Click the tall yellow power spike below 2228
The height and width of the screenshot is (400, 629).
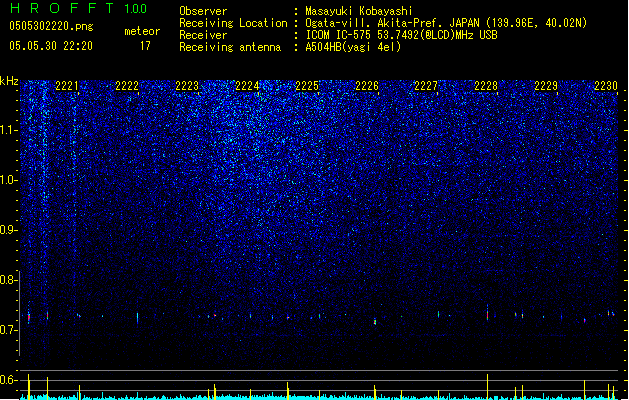click(x=487, y=386)
